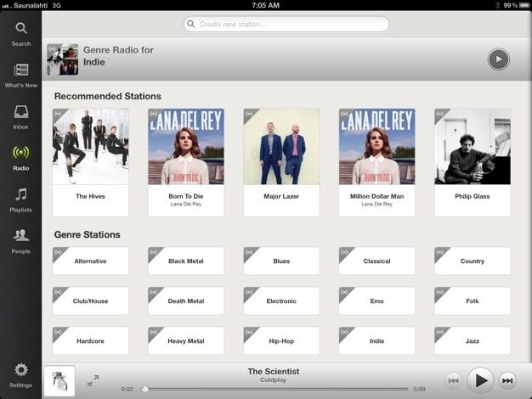
Task: Click the main play button in player bar
Action: (x=480, y=380)
